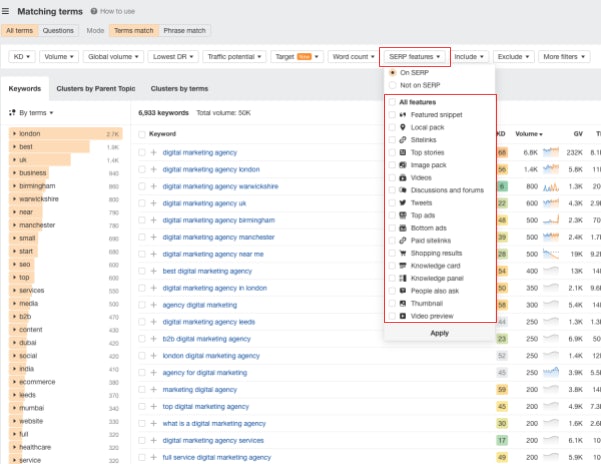Switch to Clusters by Parent Topic tab

96,89
